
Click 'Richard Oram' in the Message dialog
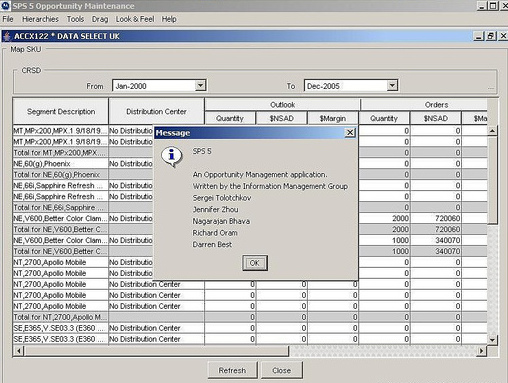(215, 233)
